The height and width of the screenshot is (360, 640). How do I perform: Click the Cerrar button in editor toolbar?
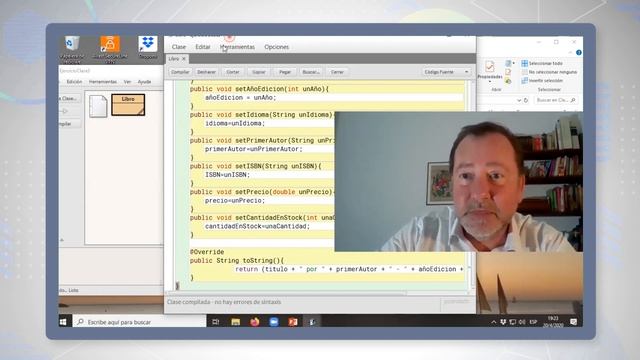[337, 72]
